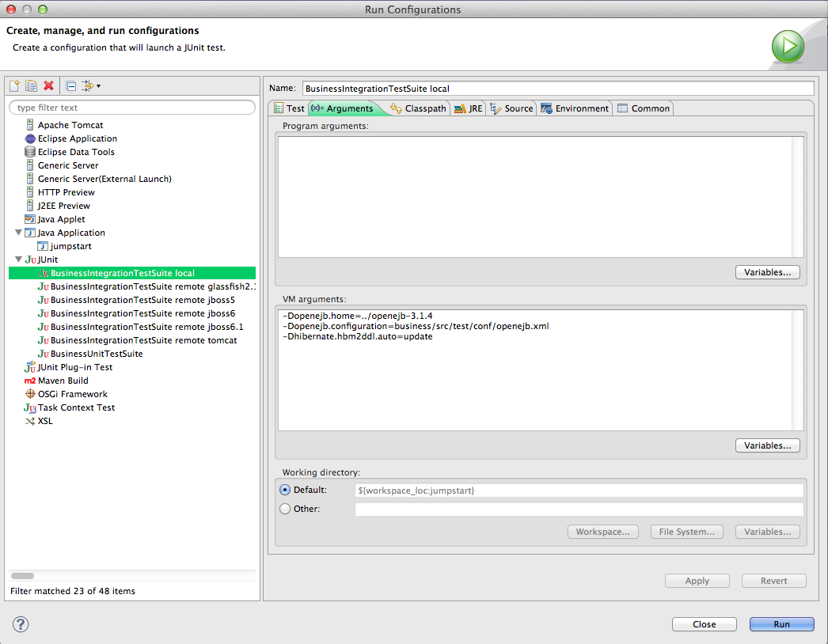Click jumpstart configuration icon

pos(43,246)
